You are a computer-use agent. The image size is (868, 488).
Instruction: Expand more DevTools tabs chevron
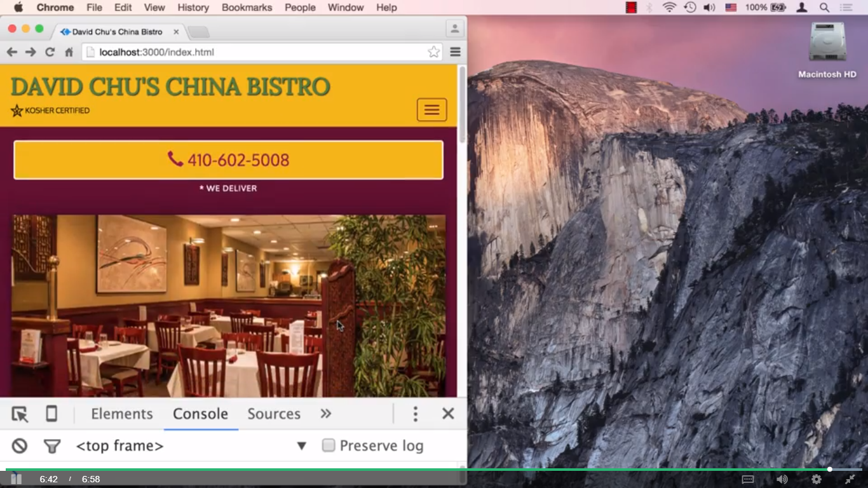tap(326, 414)
